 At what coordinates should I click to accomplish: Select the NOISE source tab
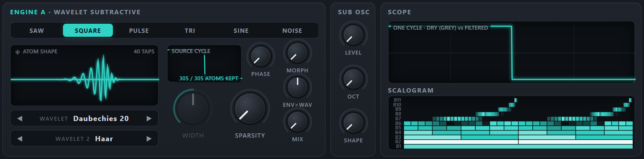tap(292, 30)
